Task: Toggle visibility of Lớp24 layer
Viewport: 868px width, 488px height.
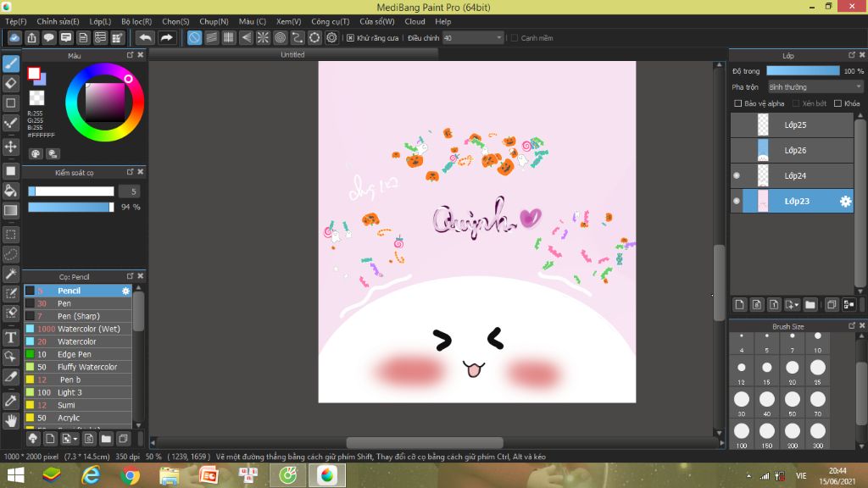Action: click(737, 176)
